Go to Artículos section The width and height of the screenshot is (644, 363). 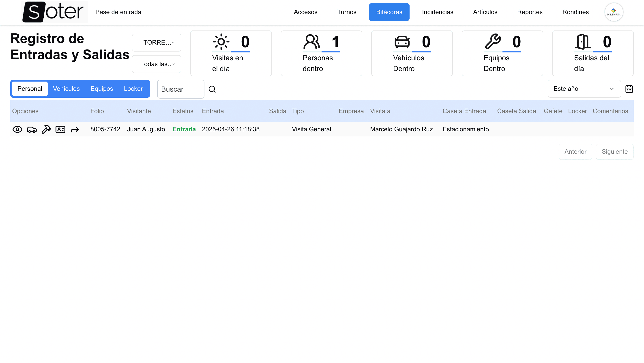click(485, 12)
